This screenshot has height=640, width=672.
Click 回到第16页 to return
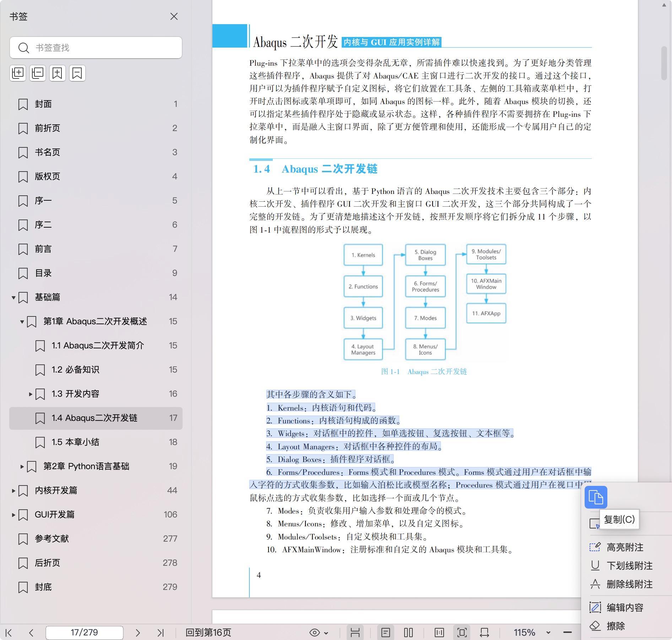[208, 633]
